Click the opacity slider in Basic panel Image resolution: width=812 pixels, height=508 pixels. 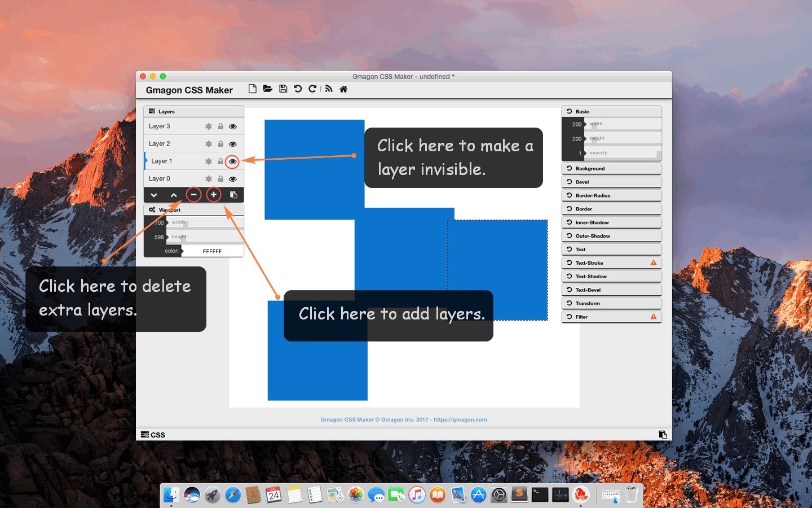click(624, 153)
